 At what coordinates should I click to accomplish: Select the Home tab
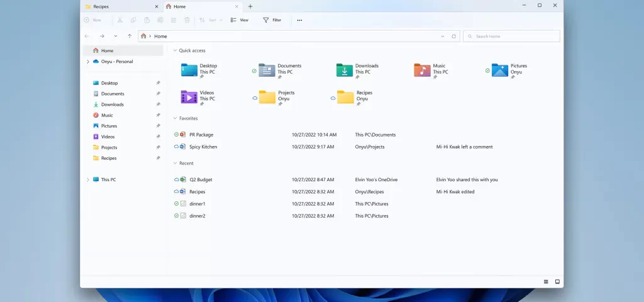coord(203,6)
